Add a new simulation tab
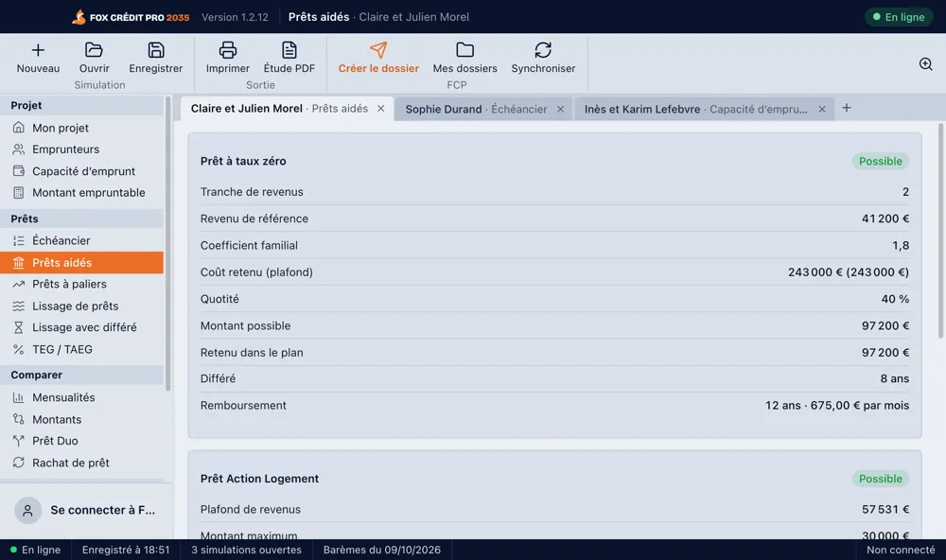Screen dimensions: 946x560 coord(847,108)
